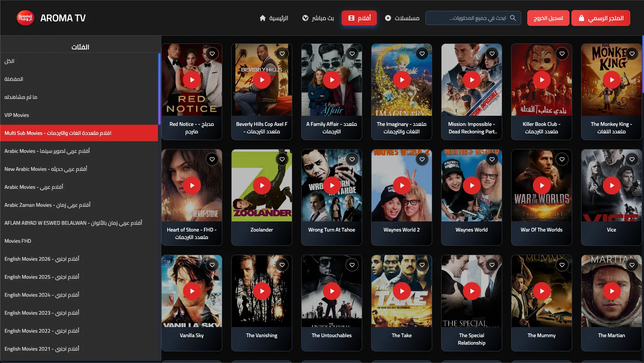The height and width of the screenshot is (363, 644).
Task: Heart the Waynes World movie card
Action: [492, 159]
